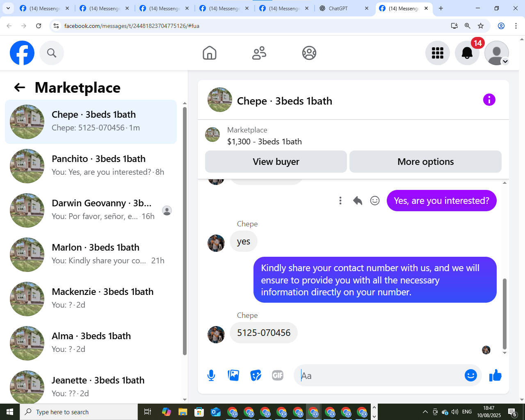Open the Friends icon

click(x=259, y=53)
